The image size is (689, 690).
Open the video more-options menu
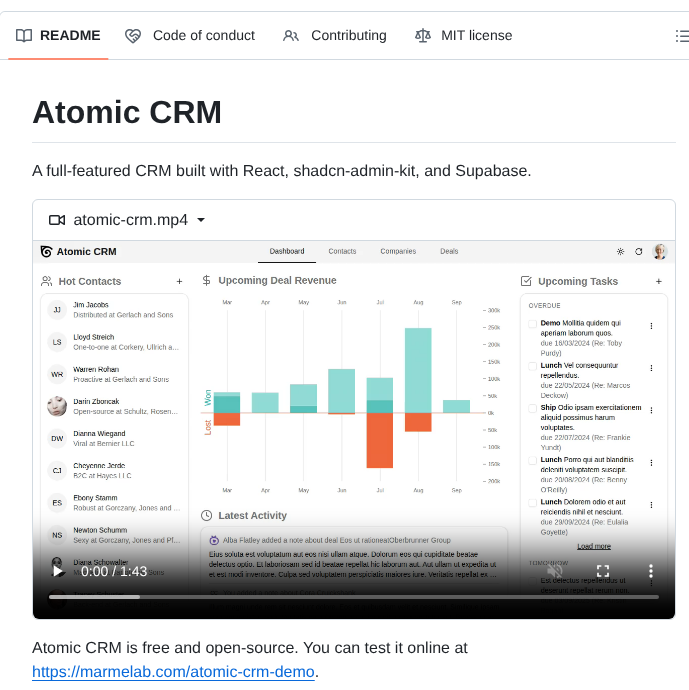651,571
